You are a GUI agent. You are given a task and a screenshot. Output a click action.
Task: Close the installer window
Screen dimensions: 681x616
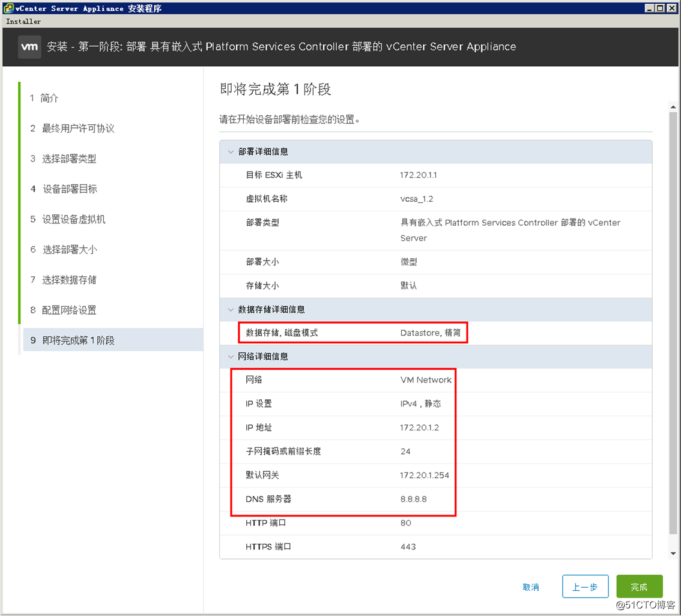click(x=671, y=8)
